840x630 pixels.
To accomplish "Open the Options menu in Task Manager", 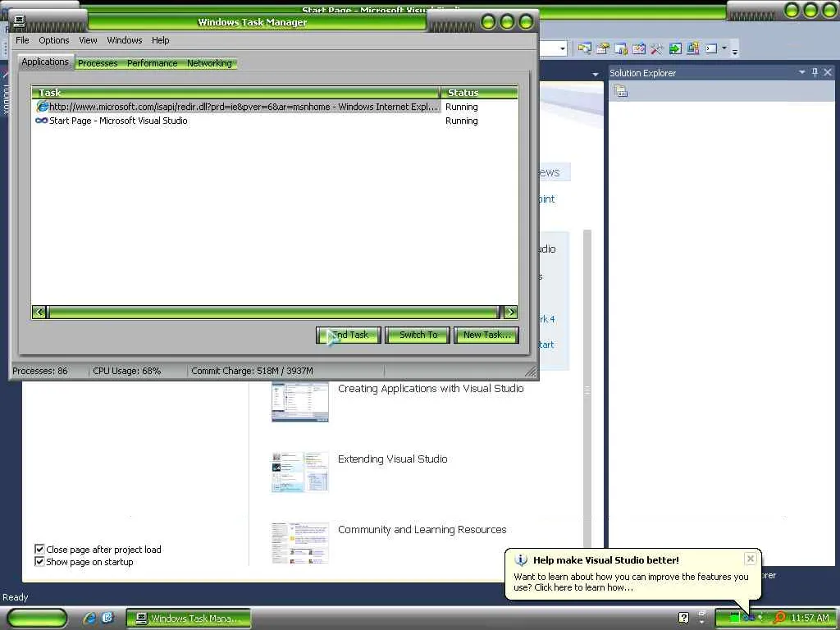I will pyautogui.click(x=53, y=40).
